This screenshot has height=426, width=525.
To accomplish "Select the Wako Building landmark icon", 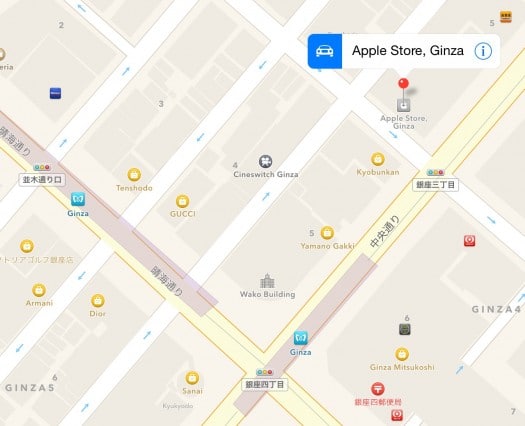I will click(267, 281).
